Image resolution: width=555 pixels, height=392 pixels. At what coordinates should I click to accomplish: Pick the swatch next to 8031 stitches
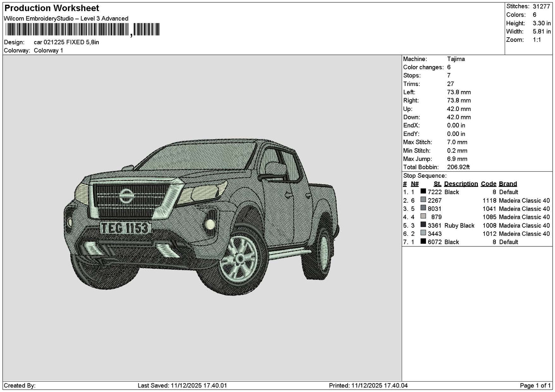(x=423, y=208)
